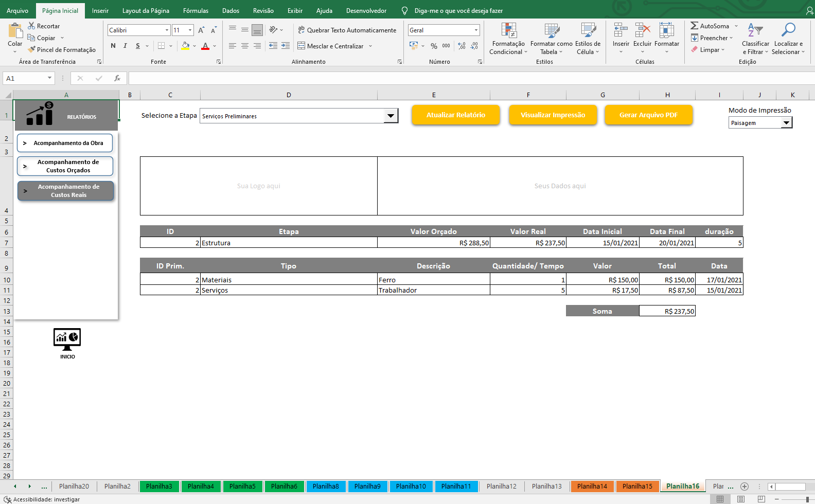Toggle Quebrar Texto Automaticamente

coord(347,30)
